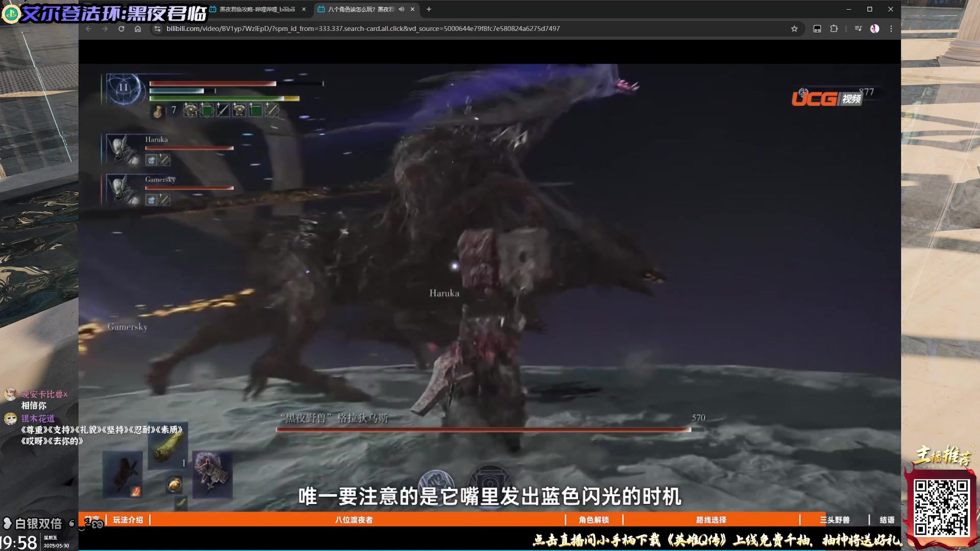
Task: Click Gamersky's blue status icon
Action: pyautogui.click(x=151, y=200)
